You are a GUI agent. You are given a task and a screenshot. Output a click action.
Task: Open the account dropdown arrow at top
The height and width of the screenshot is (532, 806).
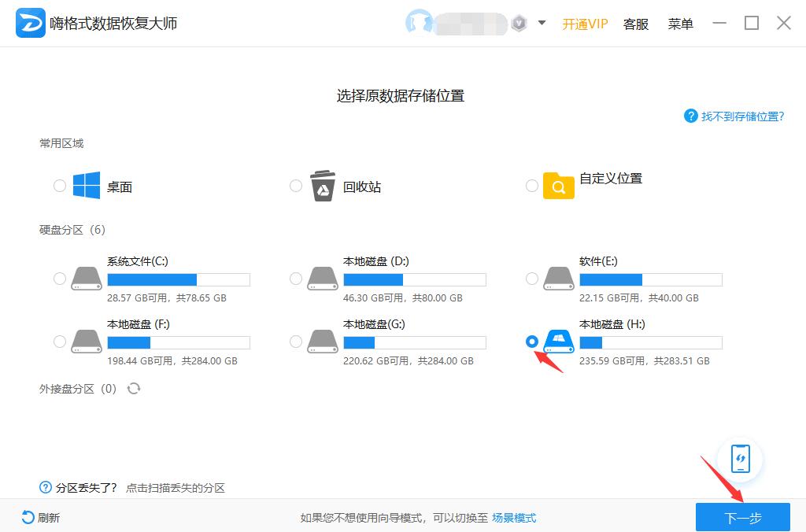coord(542,23)
